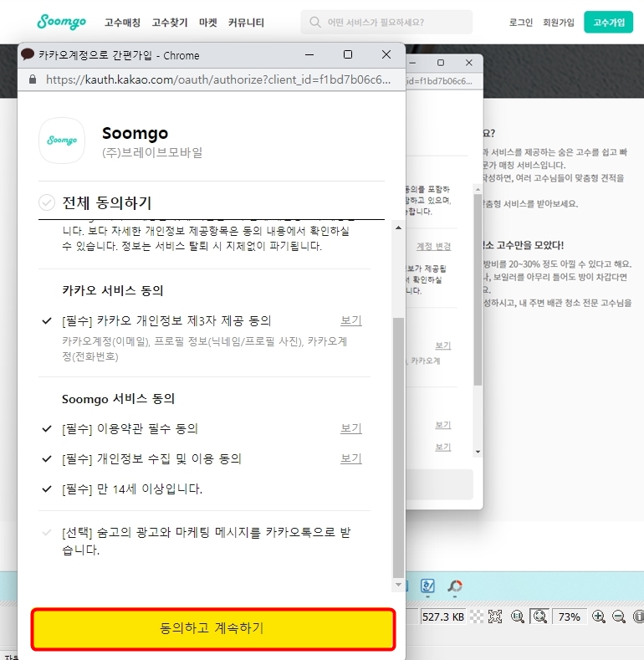Screen dimensions: 644x660
Task: Minimize the front 카카오계정으로 간편가입 popup window
Action: pos(309,54)
